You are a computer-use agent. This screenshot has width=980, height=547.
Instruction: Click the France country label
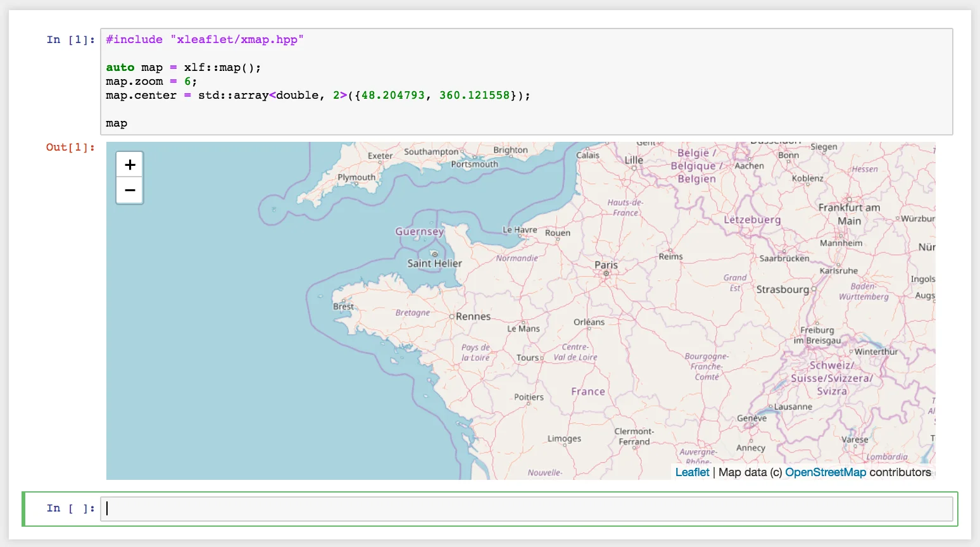pyautogui.click(x=588, y=392)
